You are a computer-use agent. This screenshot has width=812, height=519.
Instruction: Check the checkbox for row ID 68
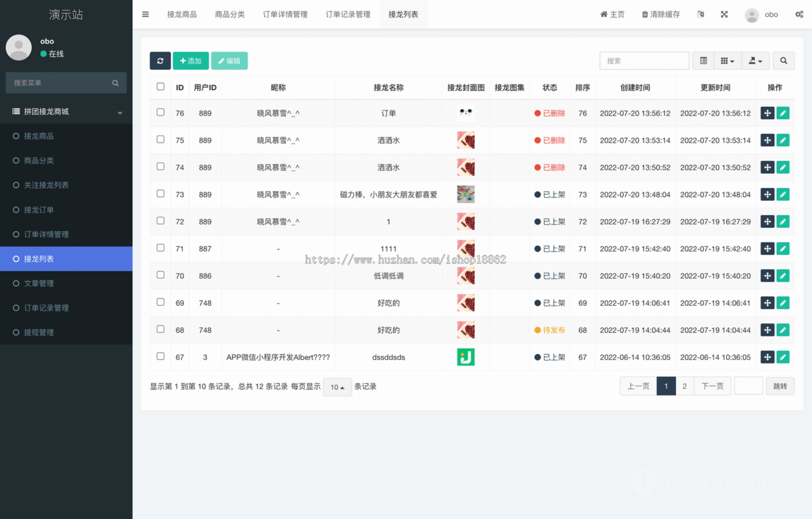coord(160,330)
